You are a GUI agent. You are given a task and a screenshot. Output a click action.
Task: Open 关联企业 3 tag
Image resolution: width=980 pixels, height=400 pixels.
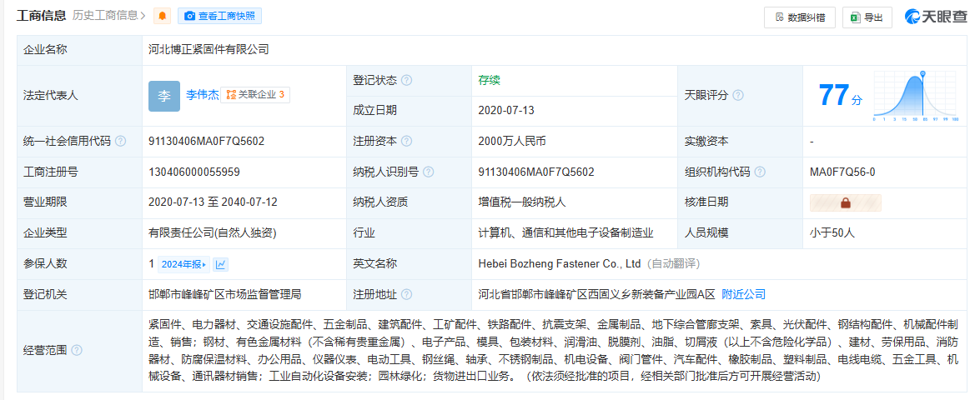(255, 95)
